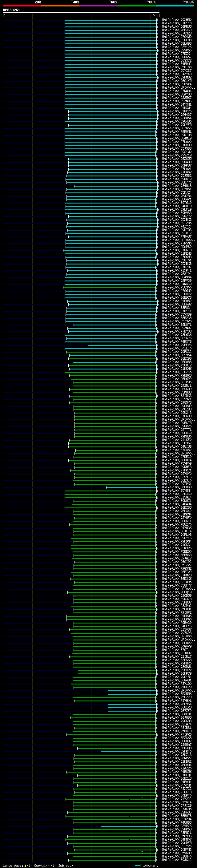Image resolution: width=197 pixels, height=868 pixels.
Task: Click the green ~80% identity color segment
Action: coord(137,6)
